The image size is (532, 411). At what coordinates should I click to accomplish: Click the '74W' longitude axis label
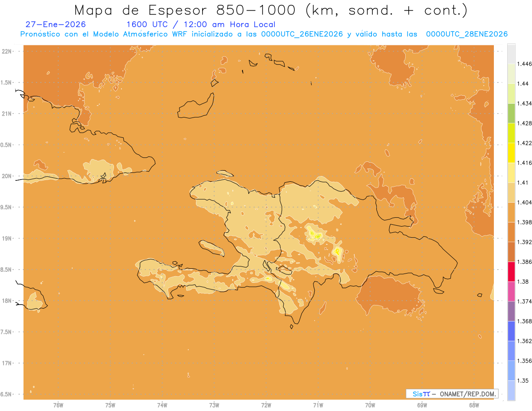pyautogui.click(x=162, y=405)
